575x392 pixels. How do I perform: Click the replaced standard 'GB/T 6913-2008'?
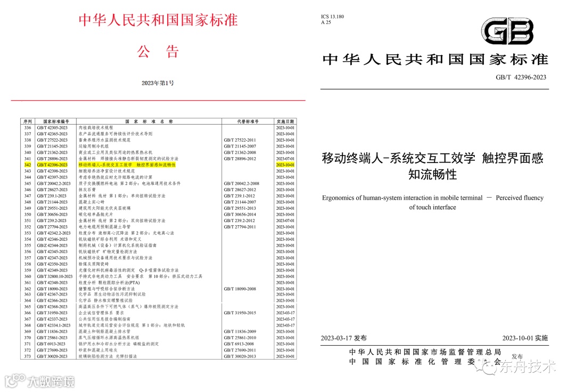(x=239, y=344)
